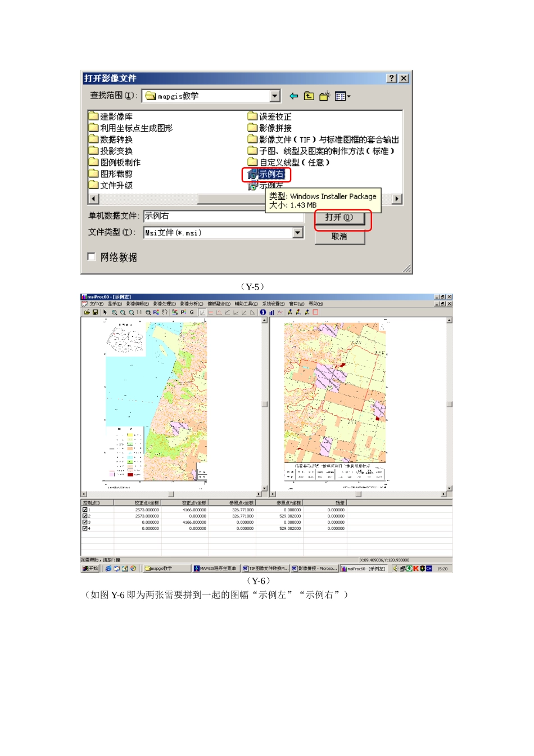Switch to TIF图像文件转换 taskbar button
Image resolution: width=534 pixels, height=756 pixels.
[265, 569]
